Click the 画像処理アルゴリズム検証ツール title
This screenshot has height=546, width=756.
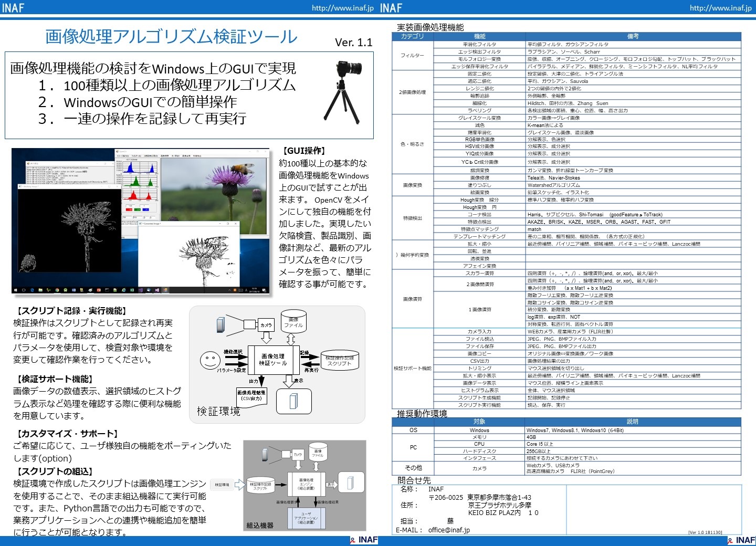[172, 36]
